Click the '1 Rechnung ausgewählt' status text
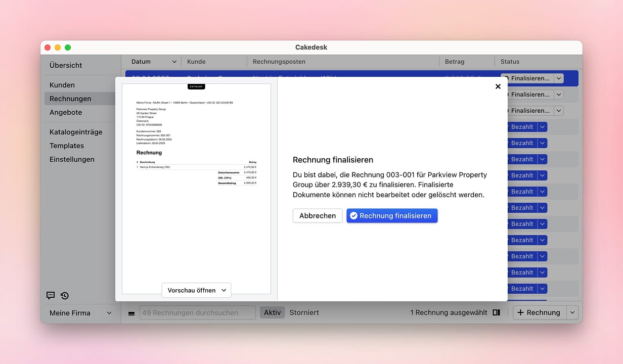 pyautogui.click(x=449, y=312)
